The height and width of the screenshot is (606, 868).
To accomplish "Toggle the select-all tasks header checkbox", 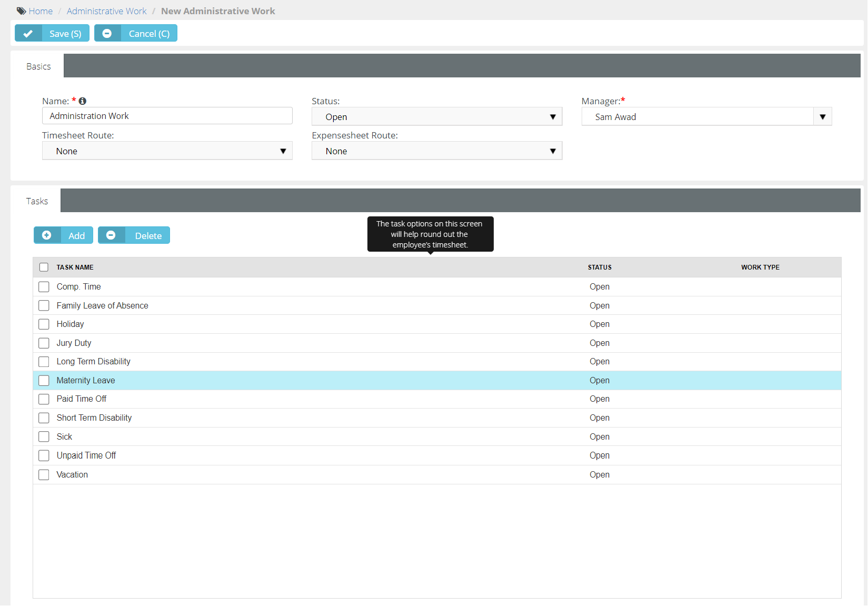I will [44, 267].
